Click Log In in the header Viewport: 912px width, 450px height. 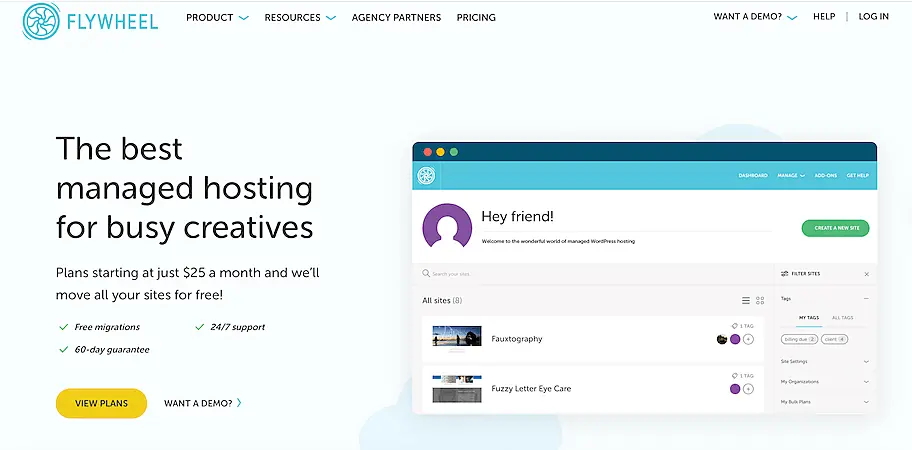(x=874, y=17)
